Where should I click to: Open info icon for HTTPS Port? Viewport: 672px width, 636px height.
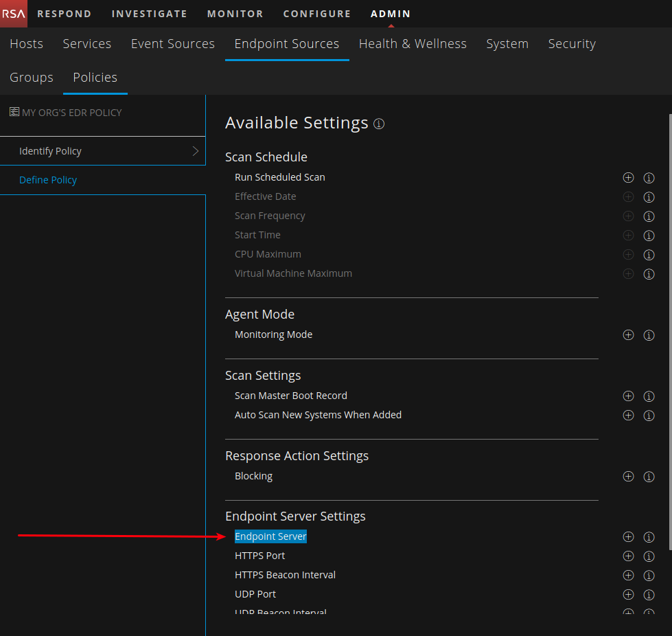pos(649,556)
